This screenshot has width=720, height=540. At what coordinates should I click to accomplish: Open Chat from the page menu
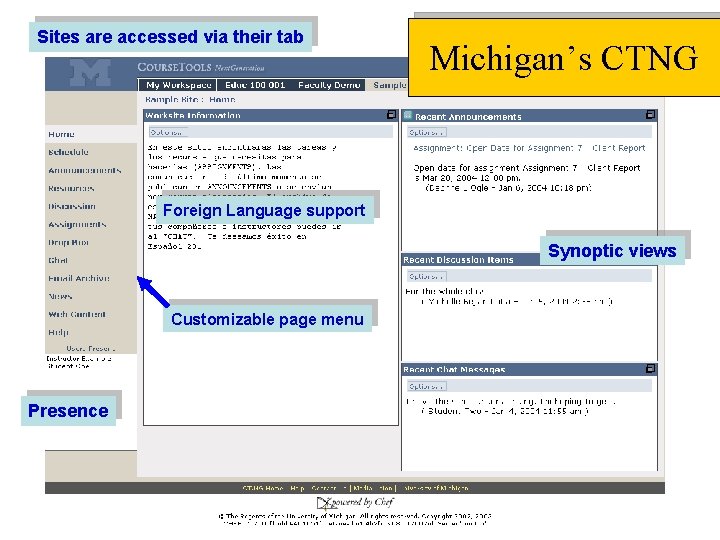pos(58,260)
